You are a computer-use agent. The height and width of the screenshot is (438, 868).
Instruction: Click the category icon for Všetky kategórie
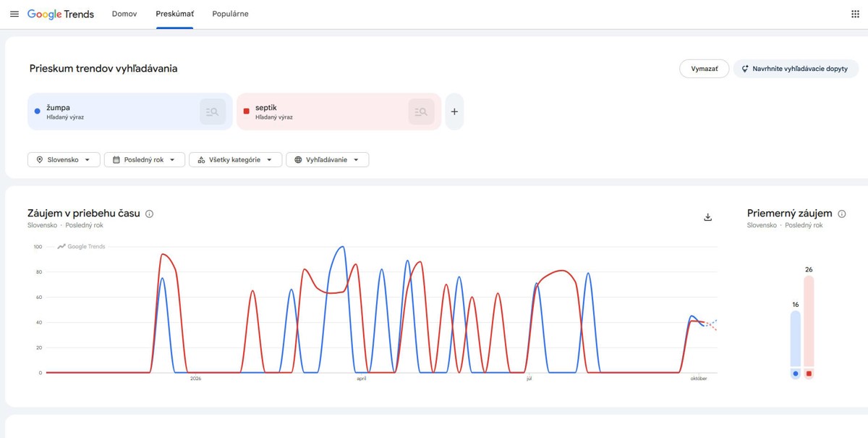click(x=201, y=160)
